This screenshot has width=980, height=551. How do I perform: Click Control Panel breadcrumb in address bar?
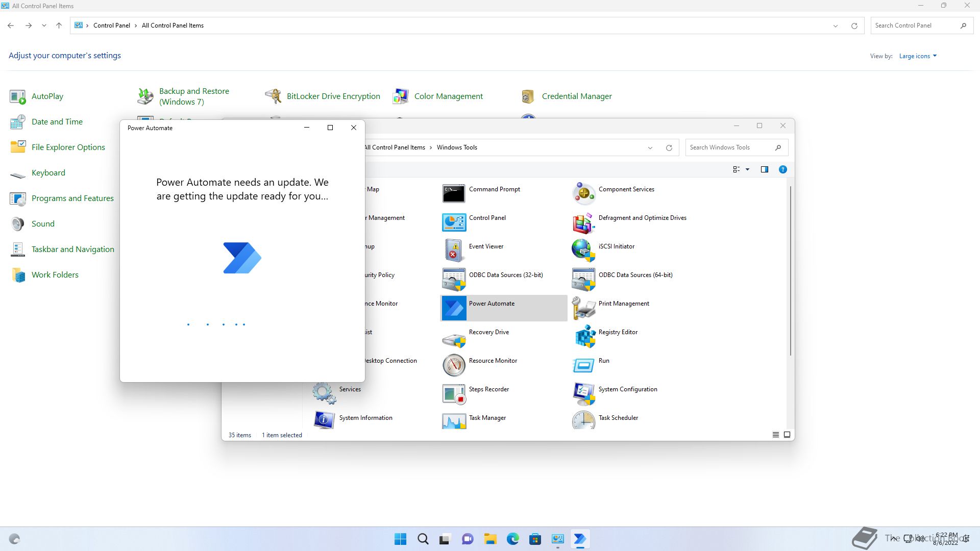point(111,26)
